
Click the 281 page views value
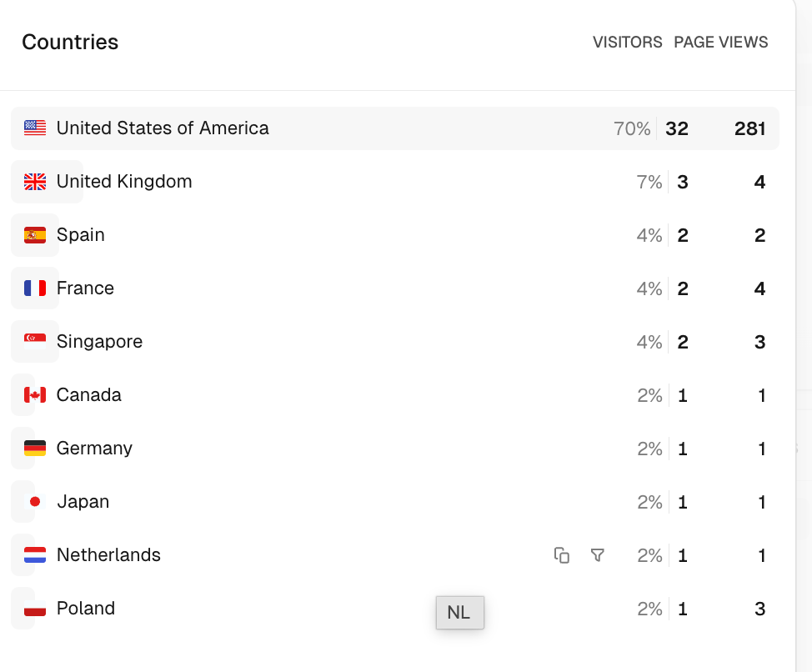click(749, 128)
